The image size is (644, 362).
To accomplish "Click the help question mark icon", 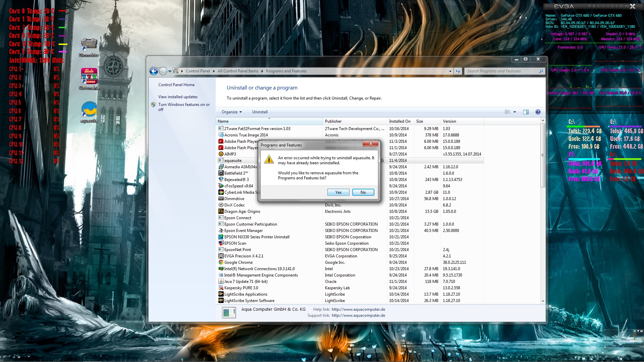I will 538,112.
